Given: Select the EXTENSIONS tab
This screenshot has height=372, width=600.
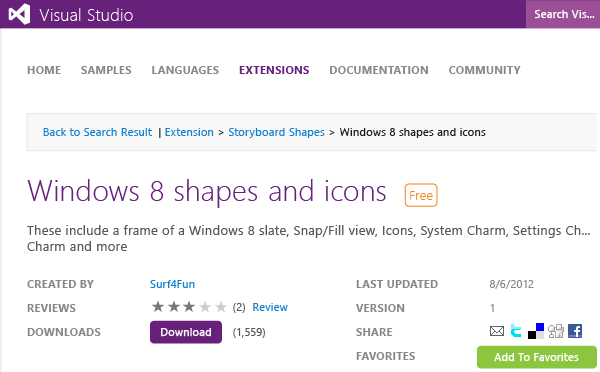Looking at the screenshot, I should pyautogui.click(x=274, y=70).
